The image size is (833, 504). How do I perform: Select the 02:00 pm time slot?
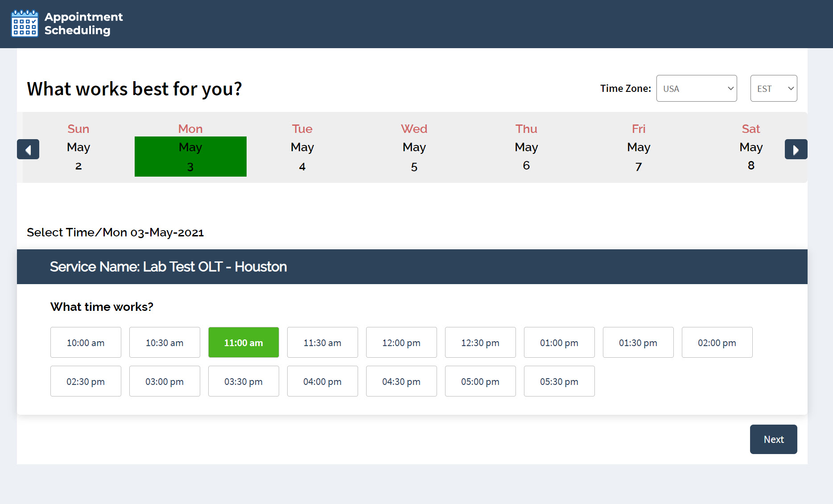tap(717, 343)
